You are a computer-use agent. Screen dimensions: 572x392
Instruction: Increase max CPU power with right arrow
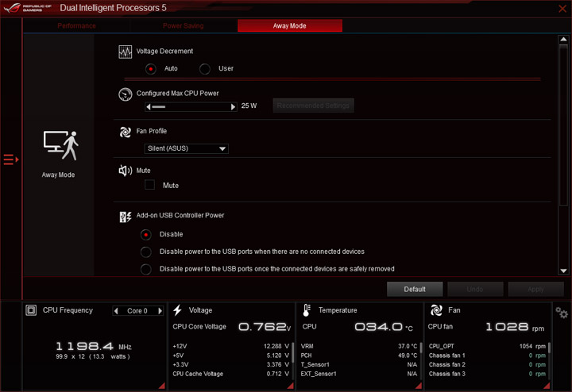(233, 107)
